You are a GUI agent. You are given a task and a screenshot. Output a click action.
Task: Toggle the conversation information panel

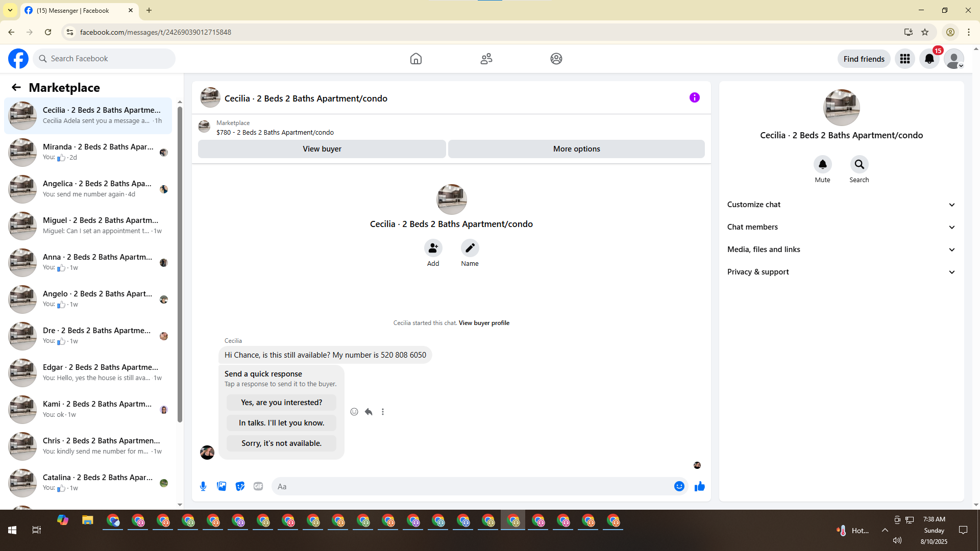click(x=694, y=97)
